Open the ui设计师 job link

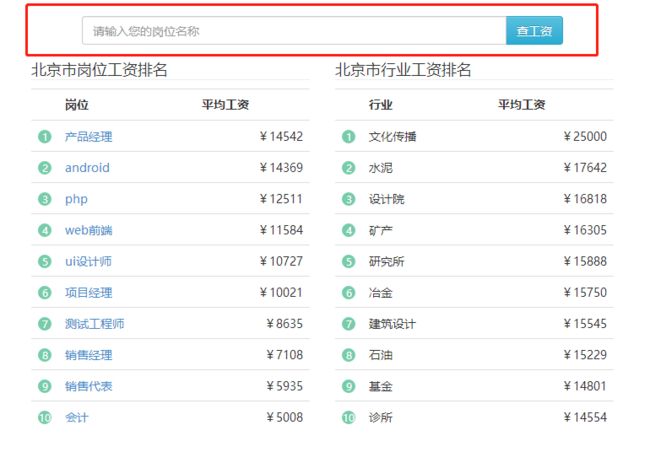[88, 261]
